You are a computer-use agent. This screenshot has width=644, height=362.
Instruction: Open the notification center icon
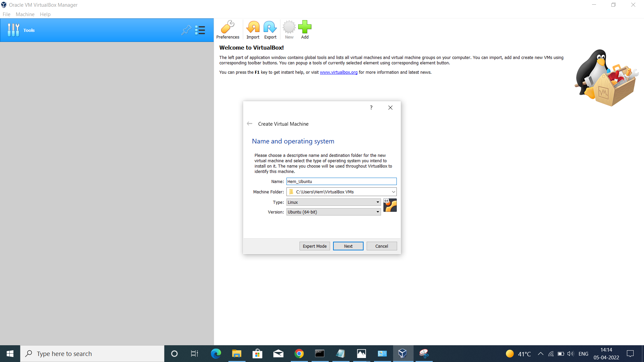[630, 354]
